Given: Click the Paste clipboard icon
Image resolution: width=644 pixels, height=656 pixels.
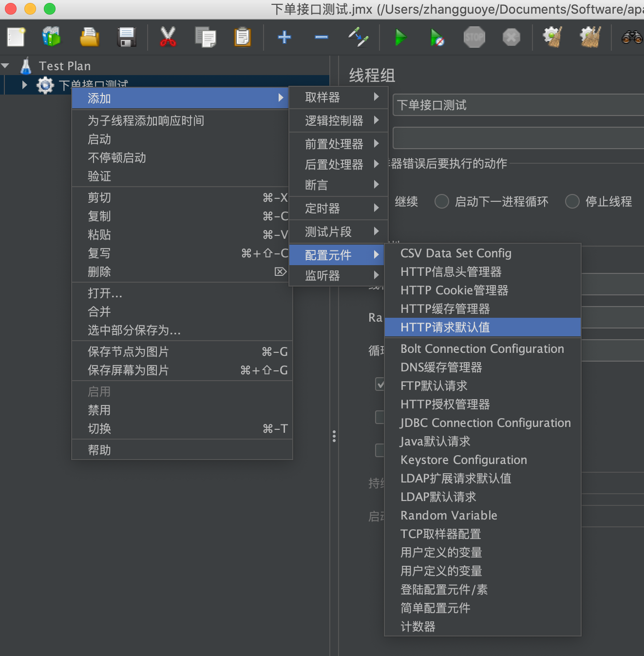Looking at the screenshot, I should tap(243, 37).
